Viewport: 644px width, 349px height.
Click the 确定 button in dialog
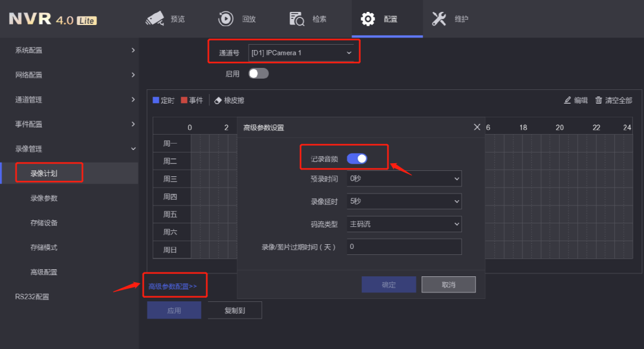pos(389,285)
